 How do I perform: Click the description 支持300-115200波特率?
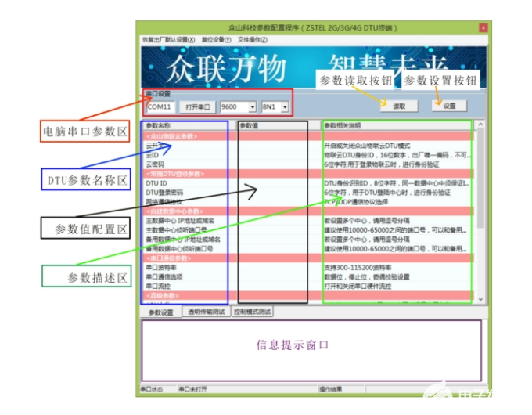pyautogui.click(x=358, y=268)
